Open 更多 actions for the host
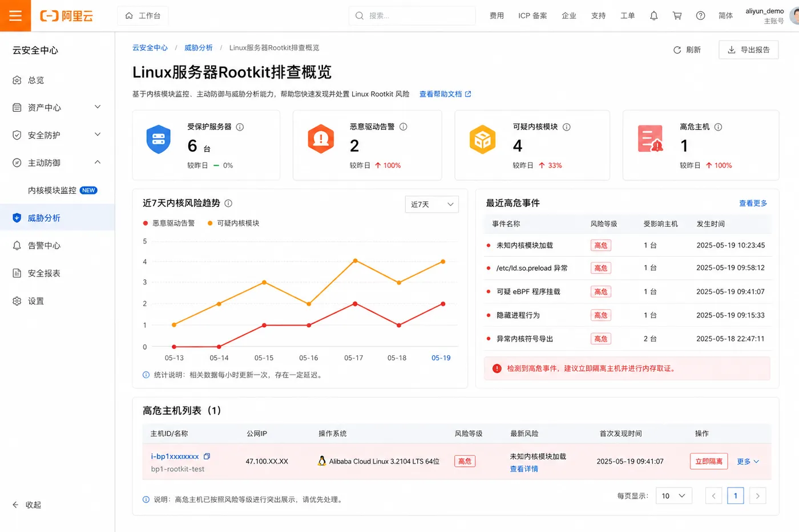Viewport: 799px width, 532px height. (x=748, y=461)
